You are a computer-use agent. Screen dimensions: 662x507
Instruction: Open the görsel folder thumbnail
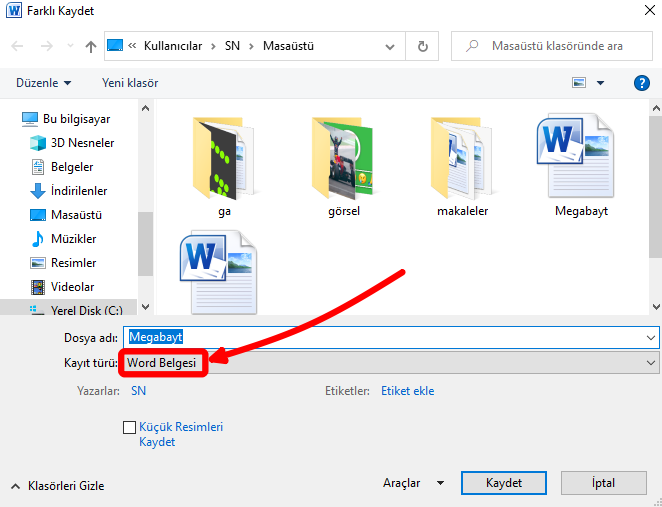tap(342, 158)
